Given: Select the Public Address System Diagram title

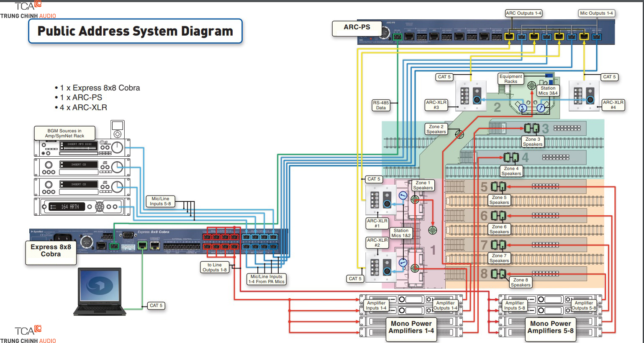Looking at the screenshot, I should pyautogui.click(x=135, y=31).
